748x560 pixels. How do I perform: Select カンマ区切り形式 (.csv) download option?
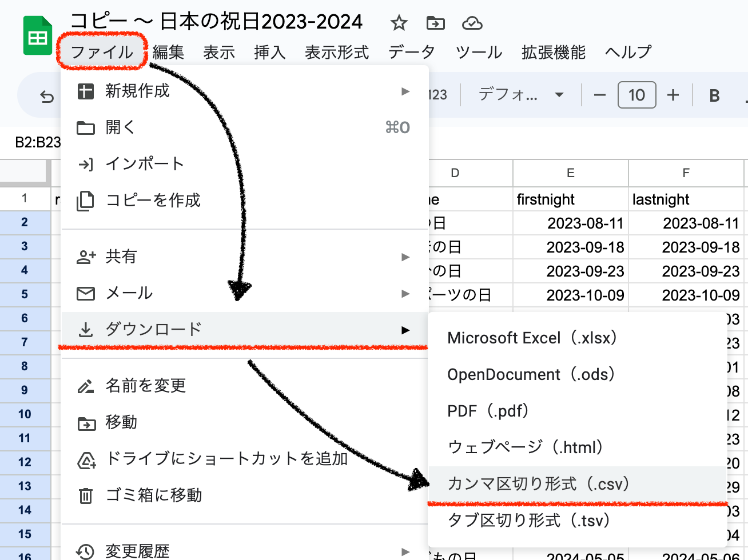pos(538,484)
